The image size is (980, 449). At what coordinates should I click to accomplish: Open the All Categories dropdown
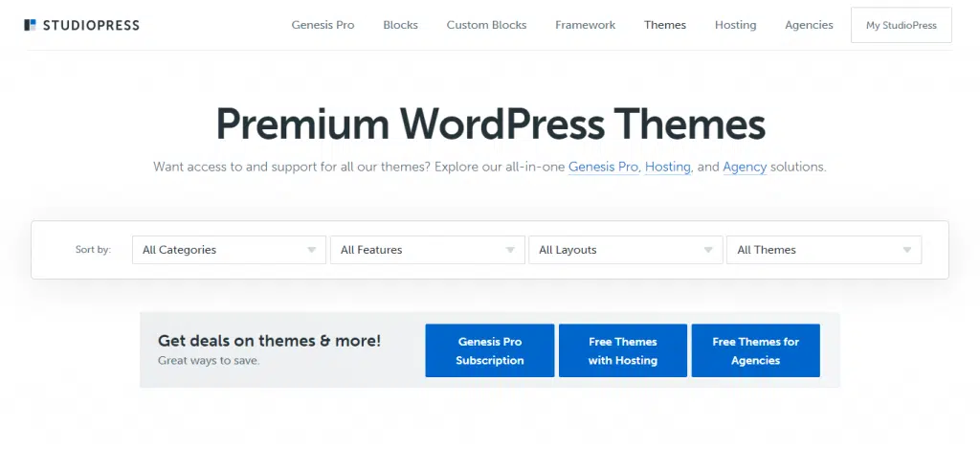pos(229,250)
